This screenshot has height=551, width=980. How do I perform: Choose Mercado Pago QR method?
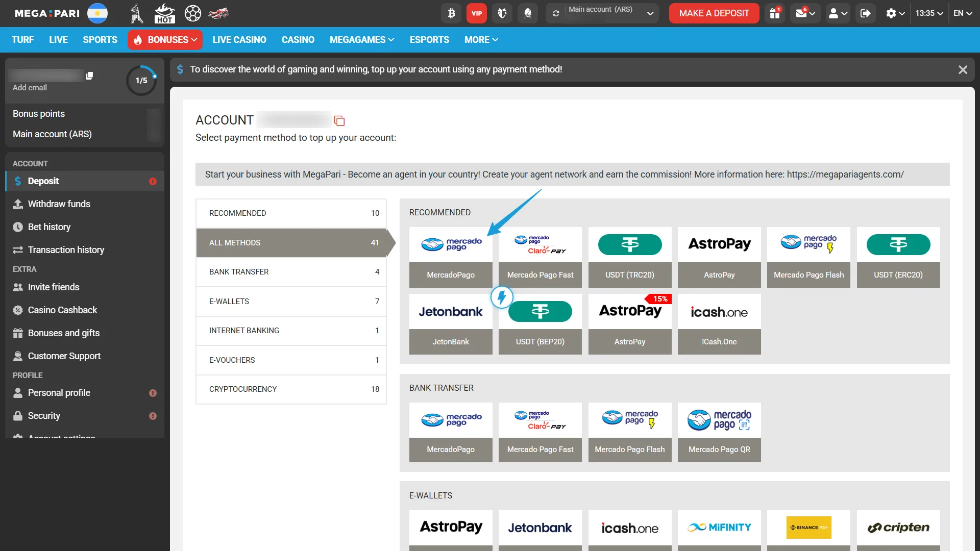(x=719, y=432)
